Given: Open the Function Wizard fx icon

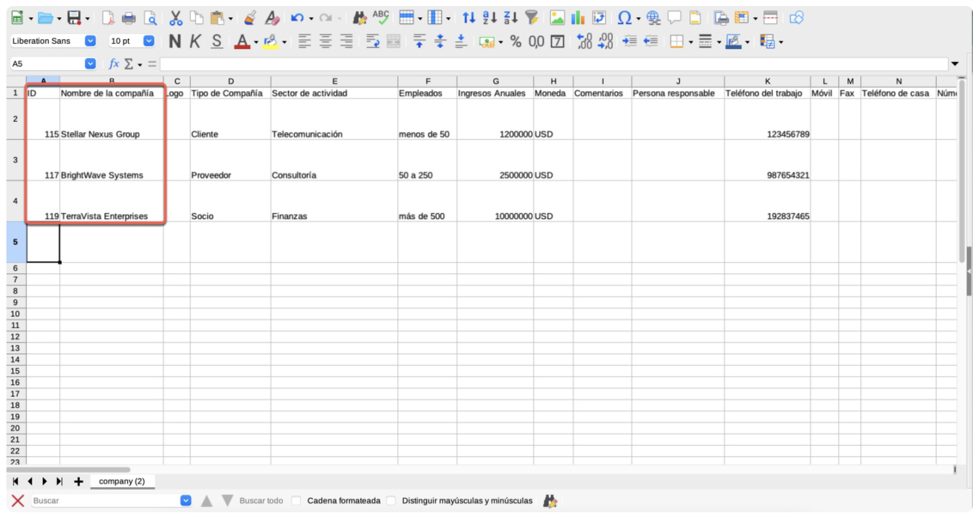Looking at the screenshot, I should (113, 63).
